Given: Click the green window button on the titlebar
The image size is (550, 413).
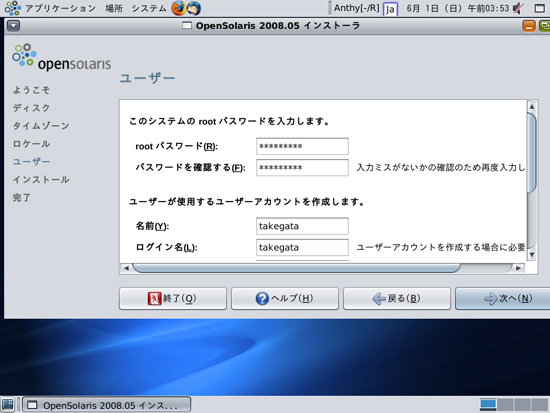Looking at the screenshot, I should pos(544,26).
